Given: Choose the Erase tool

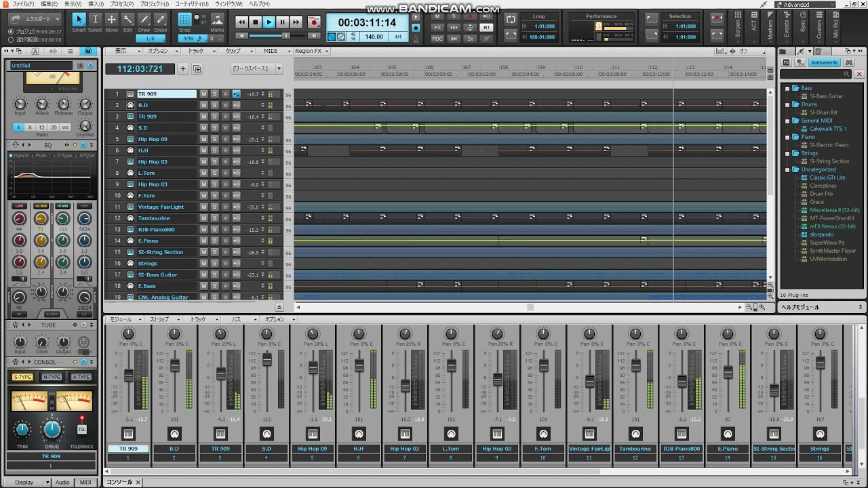Looking at the screenshot, I should click(x=161, y=20).
